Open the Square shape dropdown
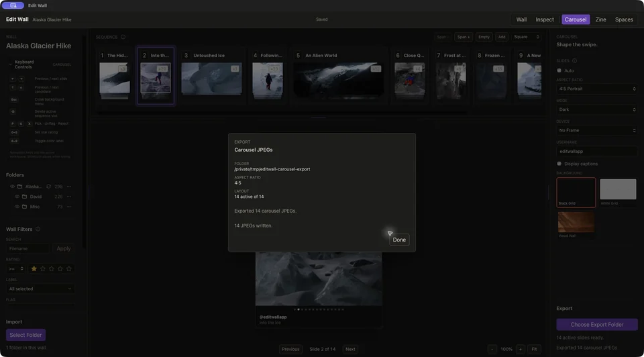The height and width of the screenshot is (357, 644). pos(526,37)
